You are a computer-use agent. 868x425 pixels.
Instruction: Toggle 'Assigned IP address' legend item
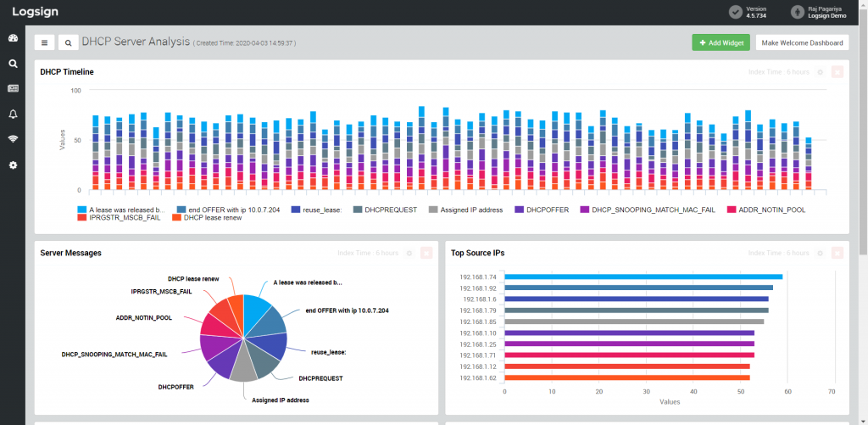coord(465,210)
